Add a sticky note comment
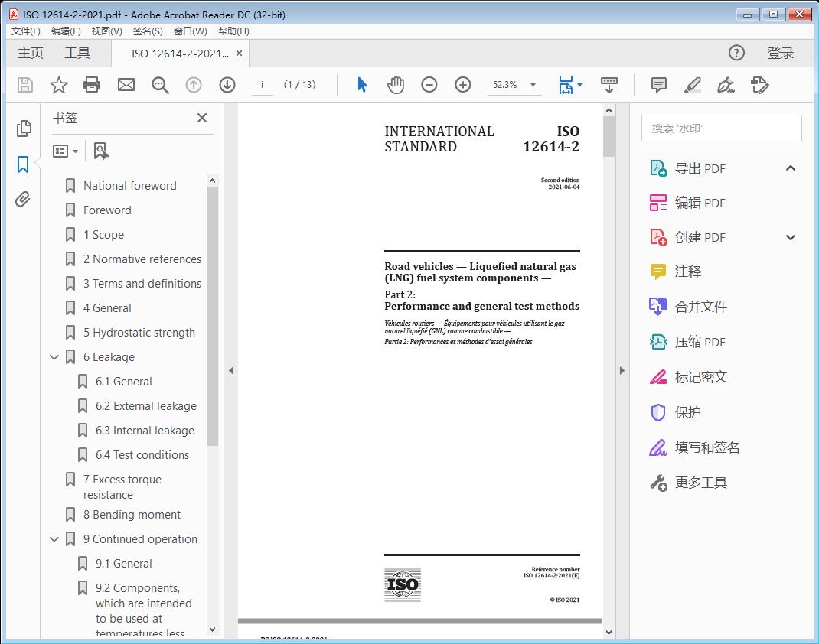 pos(658,85)
